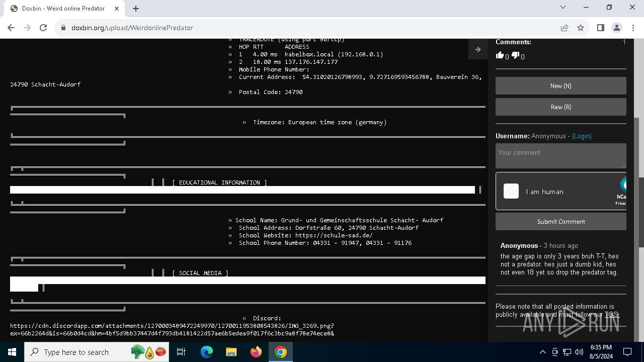
Task: Open the notification center icon
Action: click(627, 352)
